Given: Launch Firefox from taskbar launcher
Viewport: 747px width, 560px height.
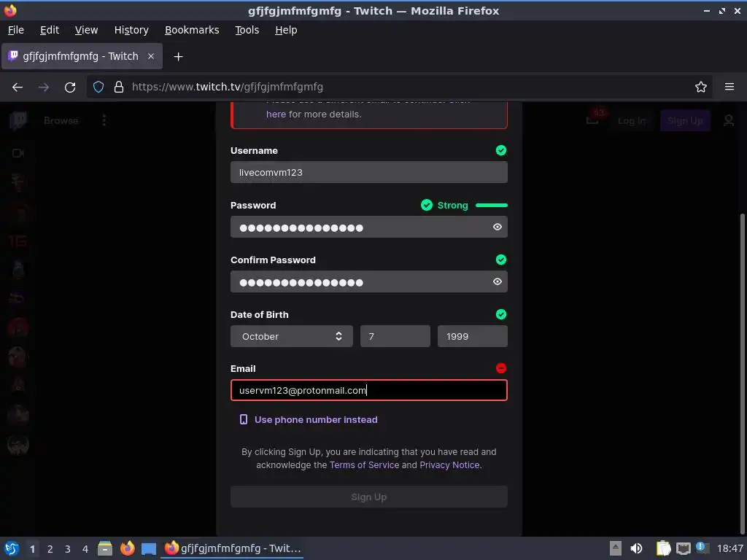Looking at the screenshot, I should click(127, 548).
